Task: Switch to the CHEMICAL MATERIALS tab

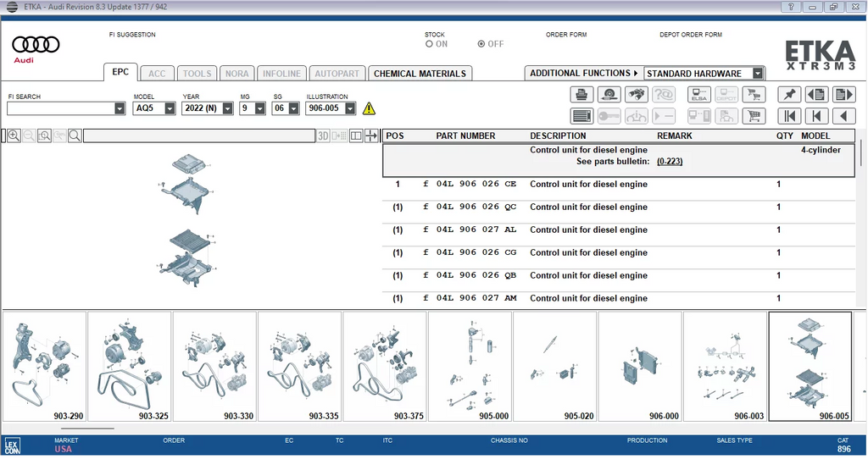Action: click(420, 74)
